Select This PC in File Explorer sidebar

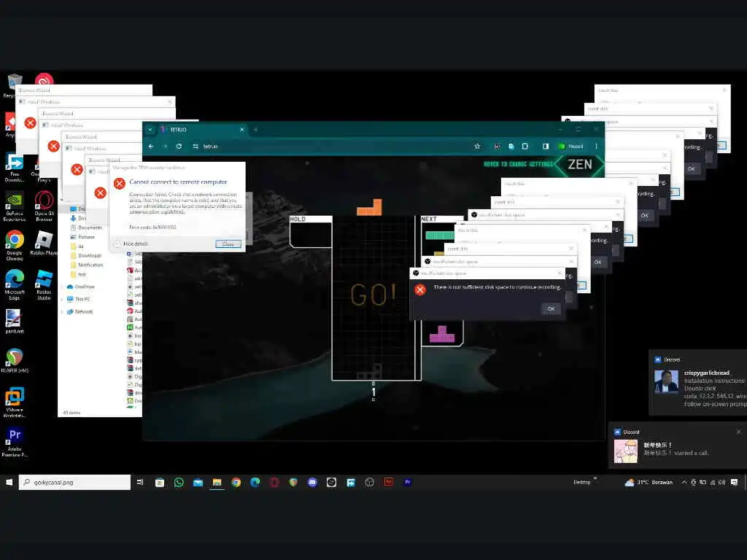click(x=79, y=299)
